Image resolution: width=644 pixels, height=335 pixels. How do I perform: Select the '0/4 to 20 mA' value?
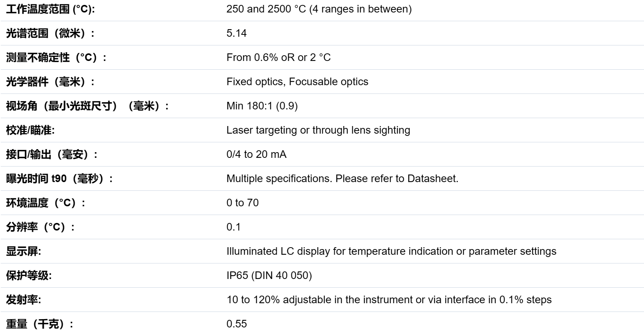(x=256, y=154)
